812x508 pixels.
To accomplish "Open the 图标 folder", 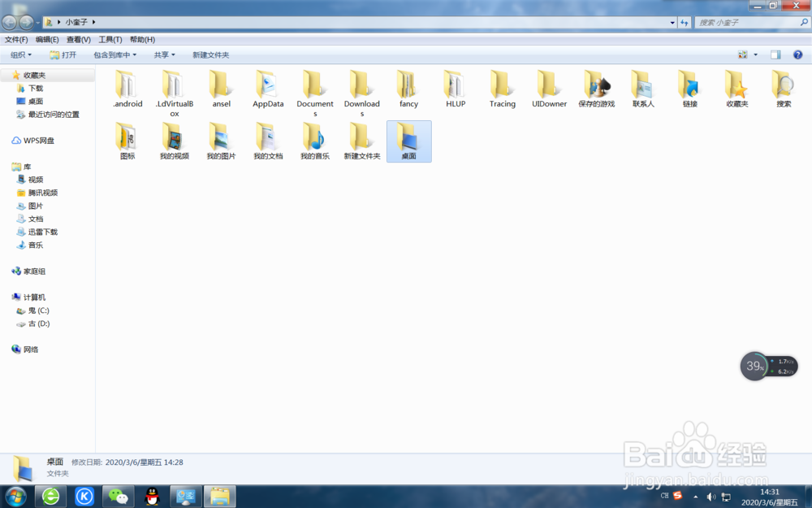I will 127,141.
